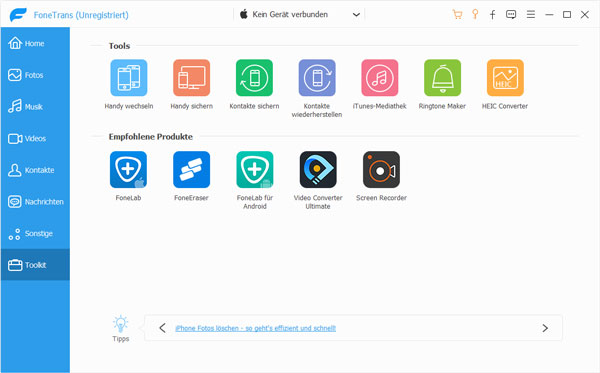Image resolution: width=600 pixels, height=373 pixels.
Task: Open Nachrichten section
Action: [x=35, y=202]
